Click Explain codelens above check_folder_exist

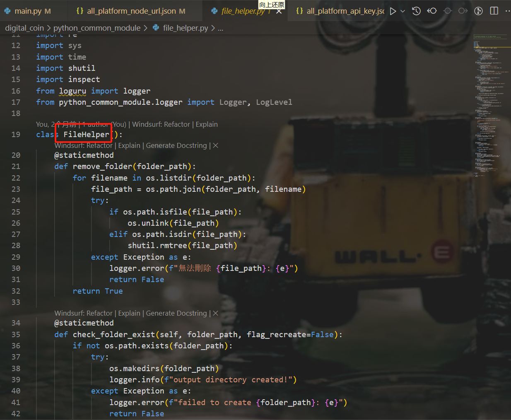pos(129,313)
